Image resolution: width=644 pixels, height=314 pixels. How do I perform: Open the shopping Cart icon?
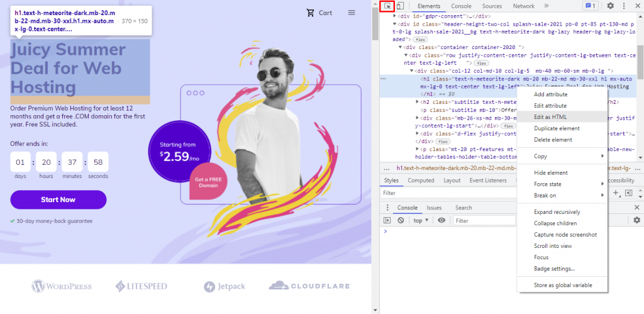click(311, 13)
